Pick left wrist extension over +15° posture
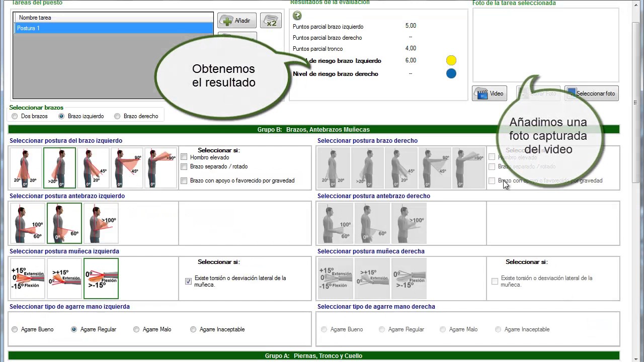This screenshot has height=362, width=644. coord(64,279)
